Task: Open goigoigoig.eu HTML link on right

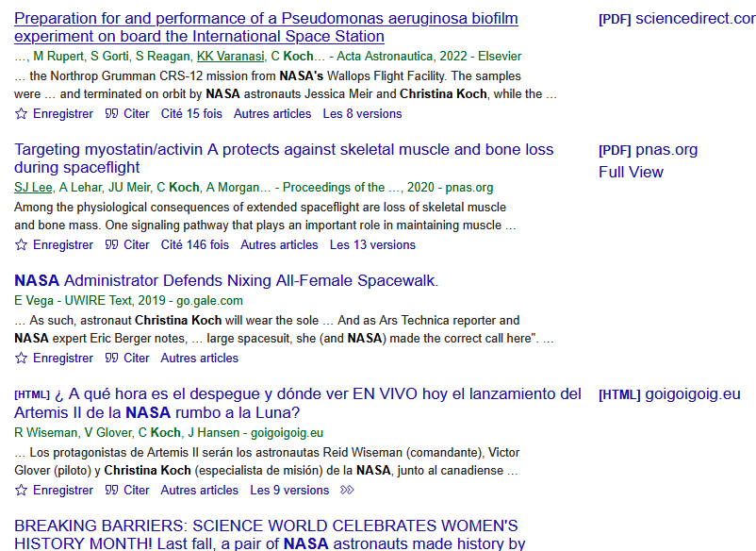Action: 669,394
